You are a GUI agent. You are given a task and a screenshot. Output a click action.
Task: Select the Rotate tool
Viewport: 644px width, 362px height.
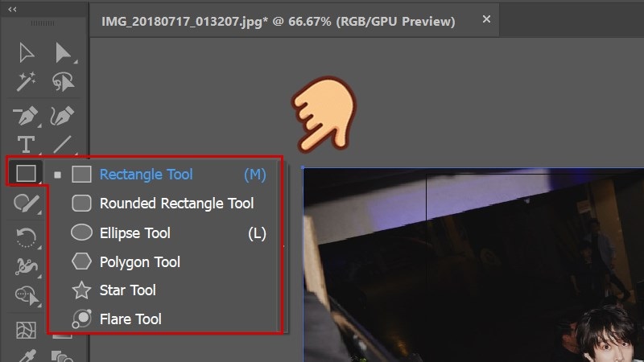[27, 236]
